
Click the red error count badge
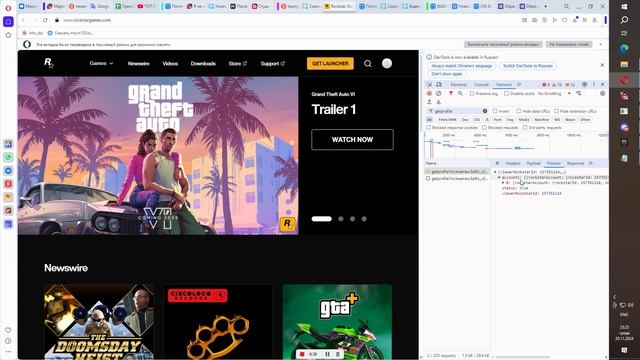coord(546,84)
